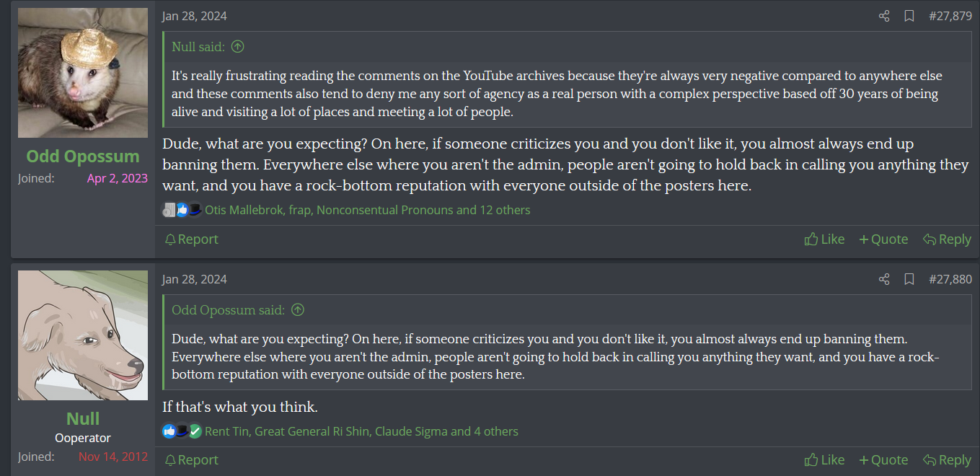Click share icon on post #27,880
Viewport: 980px width, 476px height.
[x=884, y=279]
